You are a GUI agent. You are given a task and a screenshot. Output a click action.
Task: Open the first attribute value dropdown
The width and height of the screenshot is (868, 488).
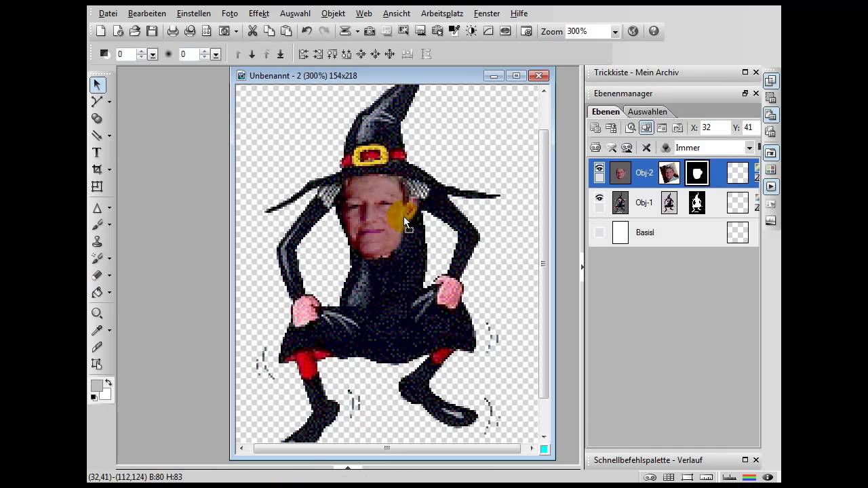point(153,54)
